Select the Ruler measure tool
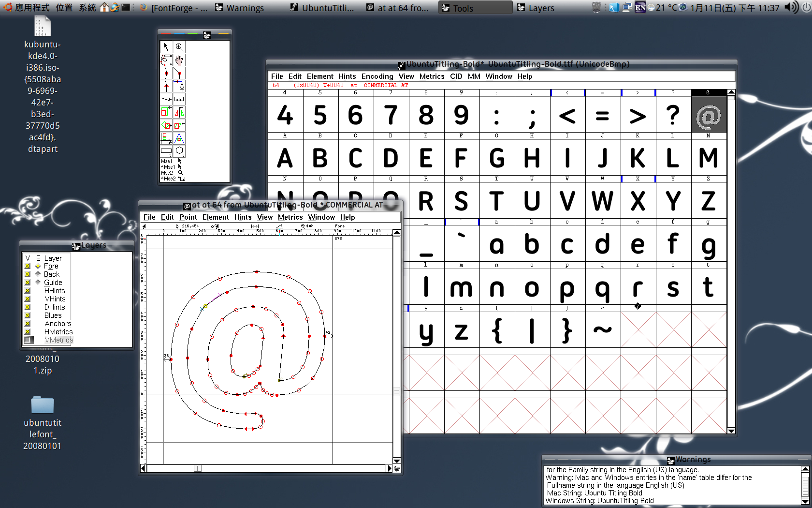Image resolution: width=812 pixels, height=508 pixels. tap(179, 99)
